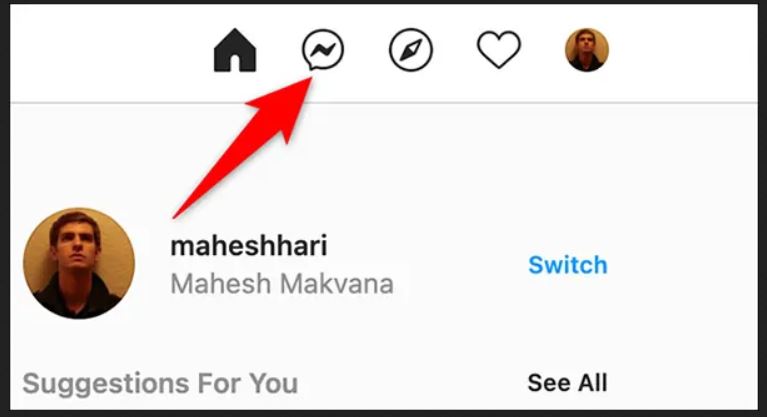767x417 pixels.
Task: Tap the lightning-bolt chat bubble icon
Action: (323, 50)
